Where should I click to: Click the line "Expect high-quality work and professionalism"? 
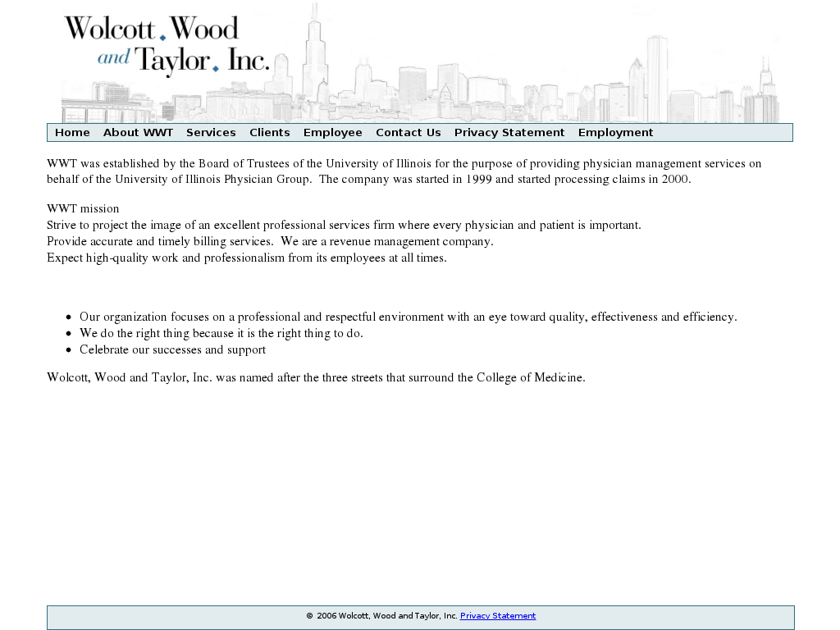[246, 258]
